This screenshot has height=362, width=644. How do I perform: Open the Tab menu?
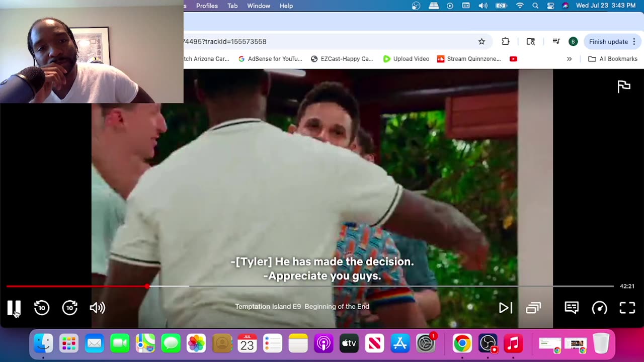232,6
